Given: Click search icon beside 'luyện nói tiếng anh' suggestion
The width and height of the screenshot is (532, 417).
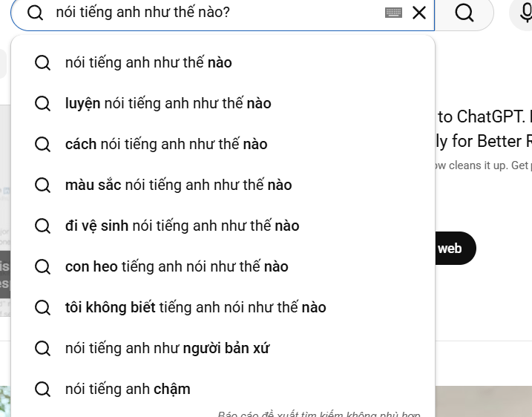Looking at the screenshot, I should pos(43,104).
